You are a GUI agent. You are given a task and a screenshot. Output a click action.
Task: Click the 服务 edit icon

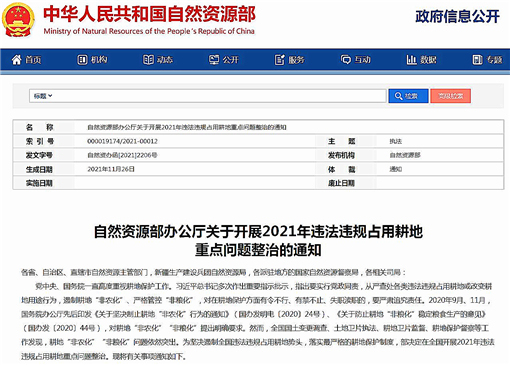[280, 60]
